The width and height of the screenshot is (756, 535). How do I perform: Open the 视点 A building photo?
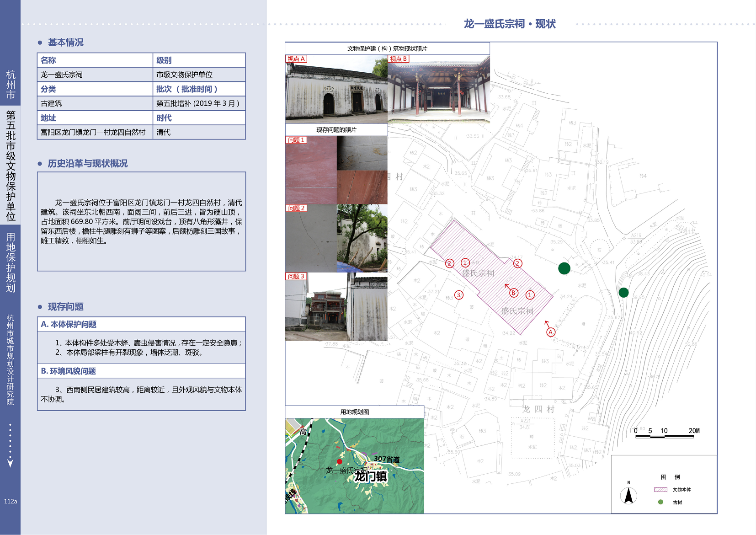336,89
